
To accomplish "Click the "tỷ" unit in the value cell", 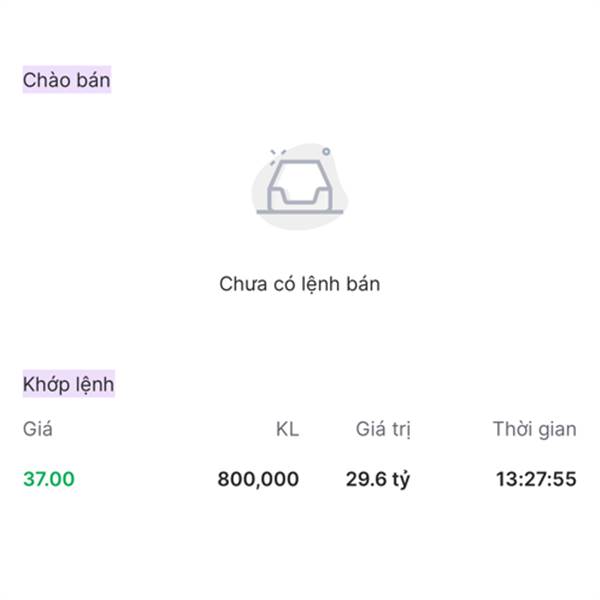I will tap(400, 480).
